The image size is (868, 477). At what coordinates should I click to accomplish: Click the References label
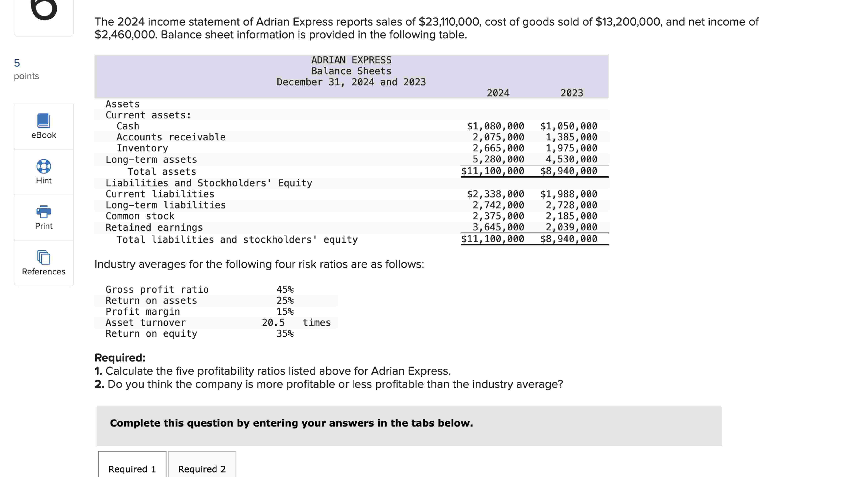tap(44, 272)
